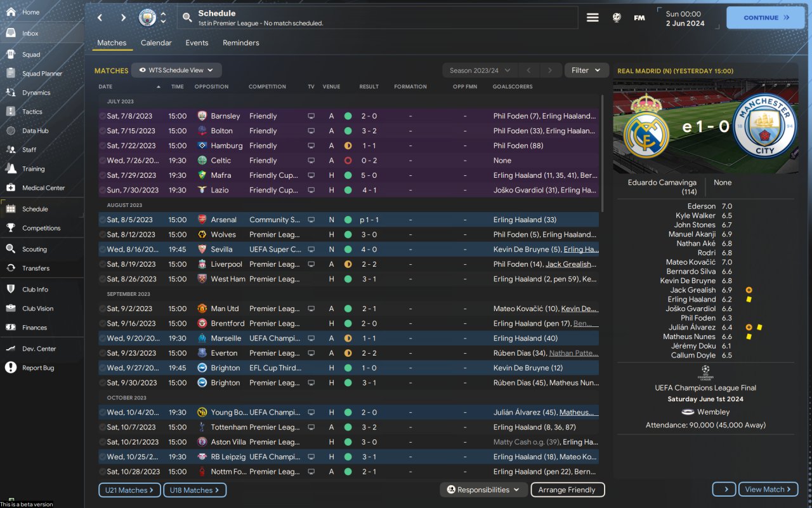
Task: Go to the next season with the right chevron
Action: (x=550, y=70)
